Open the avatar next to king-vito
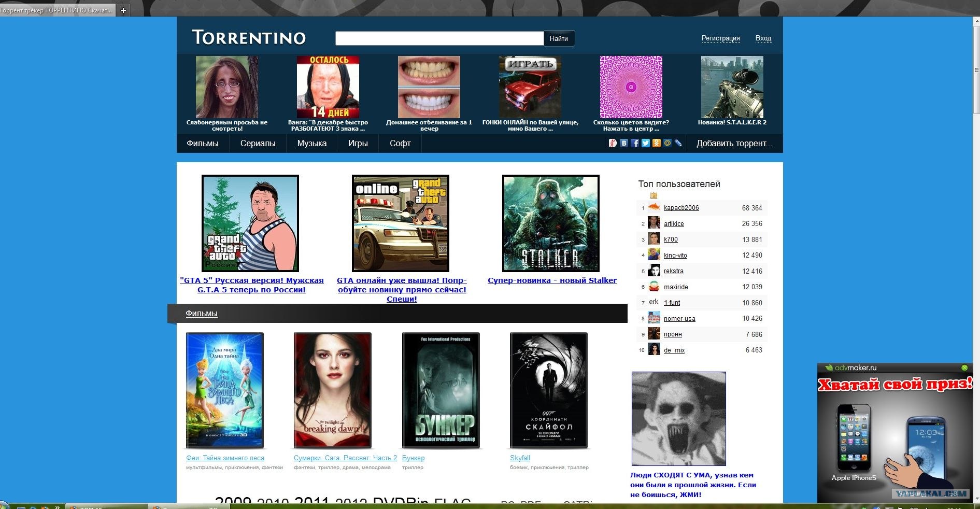980x509 pixels. 654,255
